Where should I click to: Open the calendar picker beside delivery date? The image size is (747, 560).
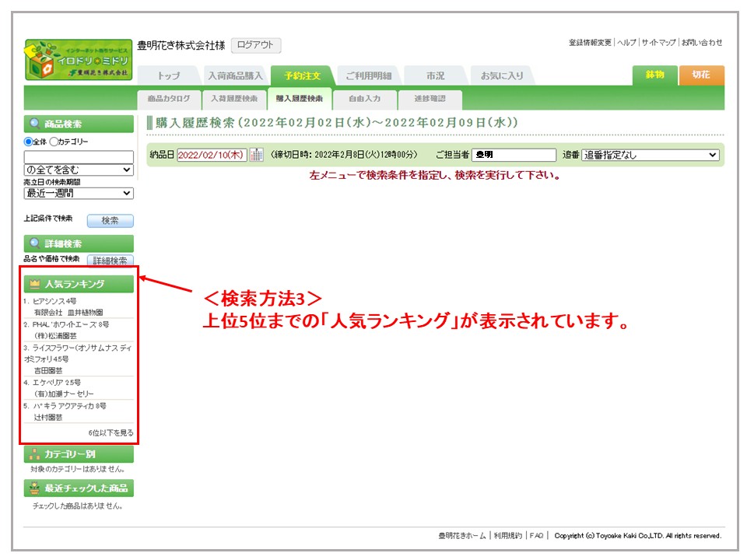pos(256,155)
